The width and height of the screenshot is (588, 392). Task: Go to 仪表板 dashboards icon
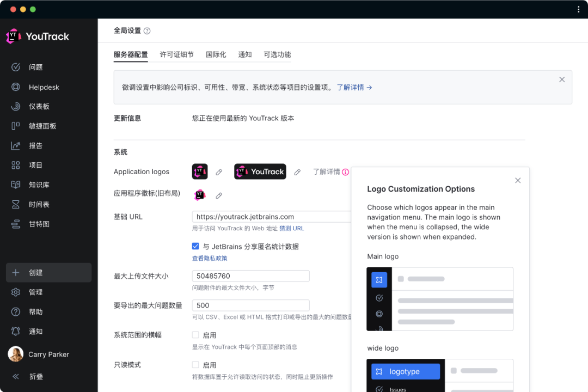tap(16, 107)
